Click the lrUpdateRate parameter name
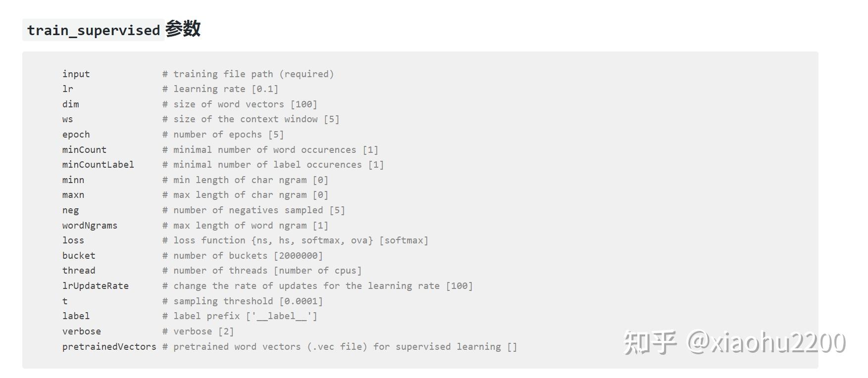Viewport: 868px width, 378px height. coord(95,286)
